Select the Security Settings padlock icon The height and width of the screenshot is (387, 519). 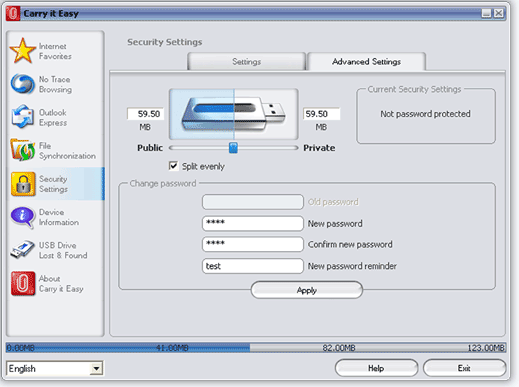pos(23,184)
